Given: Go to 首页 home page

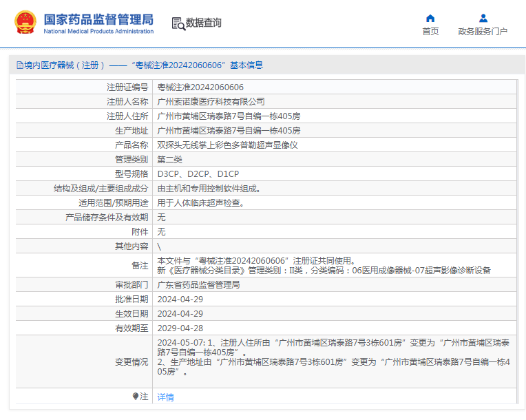Looking at the screenshot, I should coord(430,32).
